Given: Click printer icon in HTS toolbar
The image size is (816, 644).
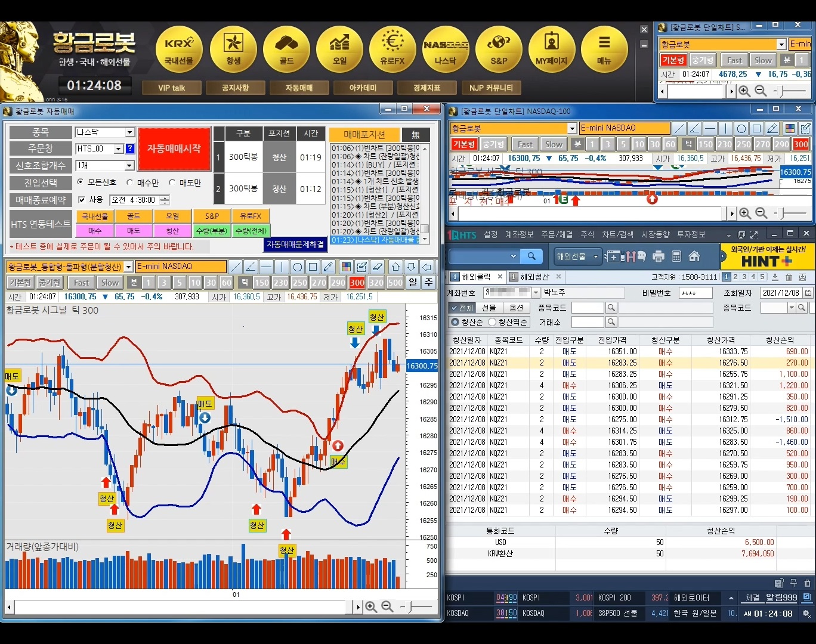Looking at the screenshot, I should pos(659,256).
